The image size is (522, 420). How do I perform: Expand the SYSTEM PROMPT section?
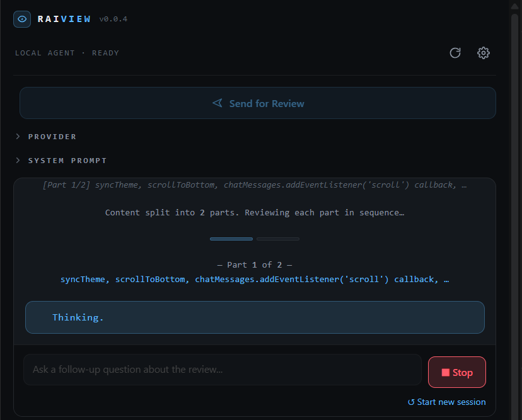61,161
